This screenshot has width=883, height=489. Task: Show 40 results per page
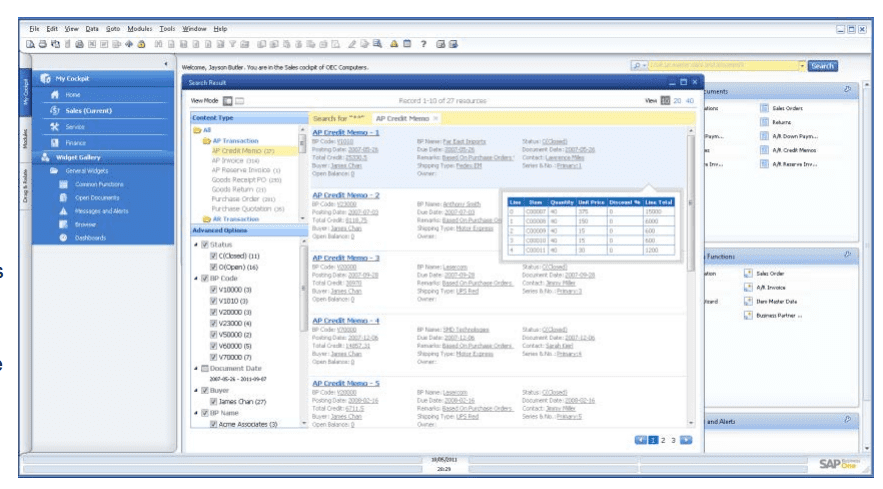pyautogui.click(x=690, y=101)
